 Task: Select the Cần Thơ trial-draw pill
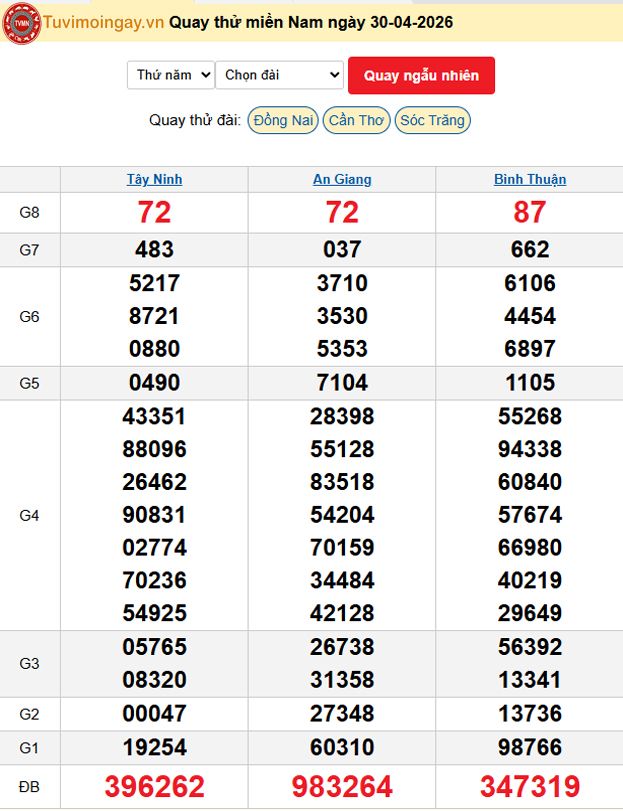coord(356,121)
